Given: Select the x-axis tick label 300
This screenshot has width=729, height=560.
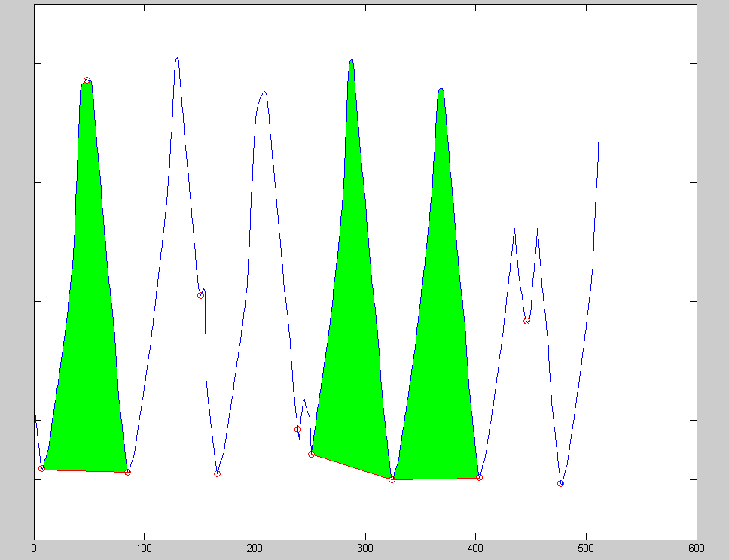Looking at the screenshot, I should 365,550.
